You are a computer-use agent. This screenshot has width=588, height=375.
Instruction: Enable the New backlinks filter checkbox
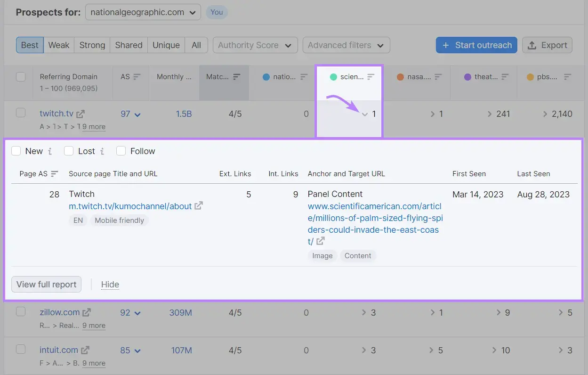pos(16,151)
